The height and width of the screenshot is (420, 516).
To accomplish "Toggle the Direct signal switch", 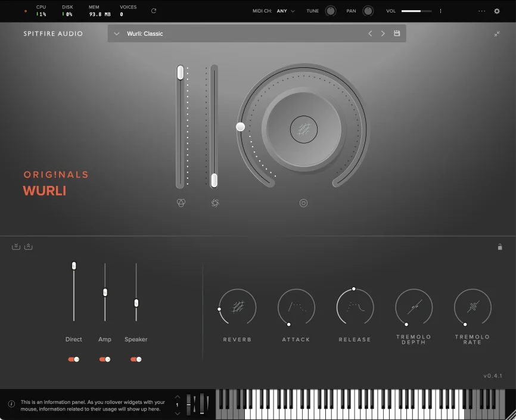I will [73, 359].
